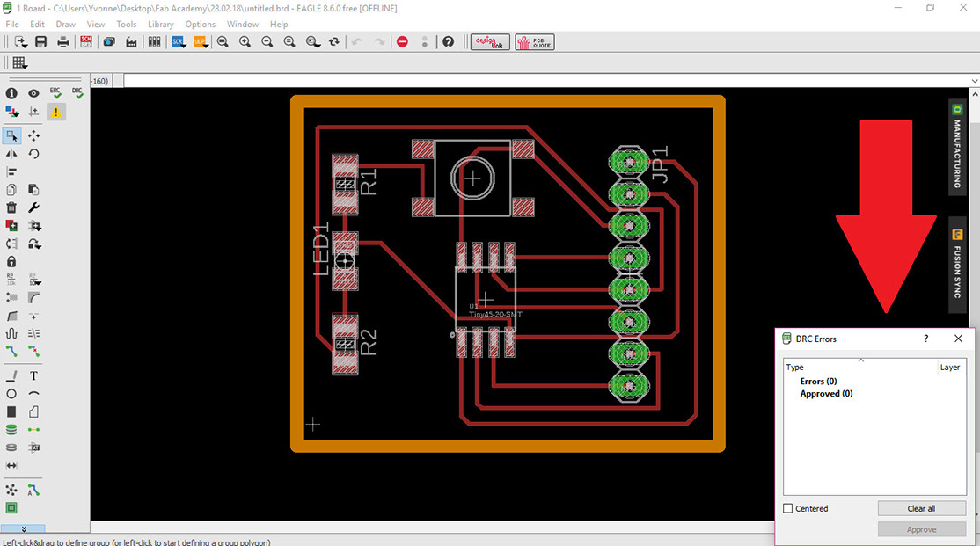Open the zoom select dropdown
Viewport: 980px width, 546px height.
click(313, 42)
